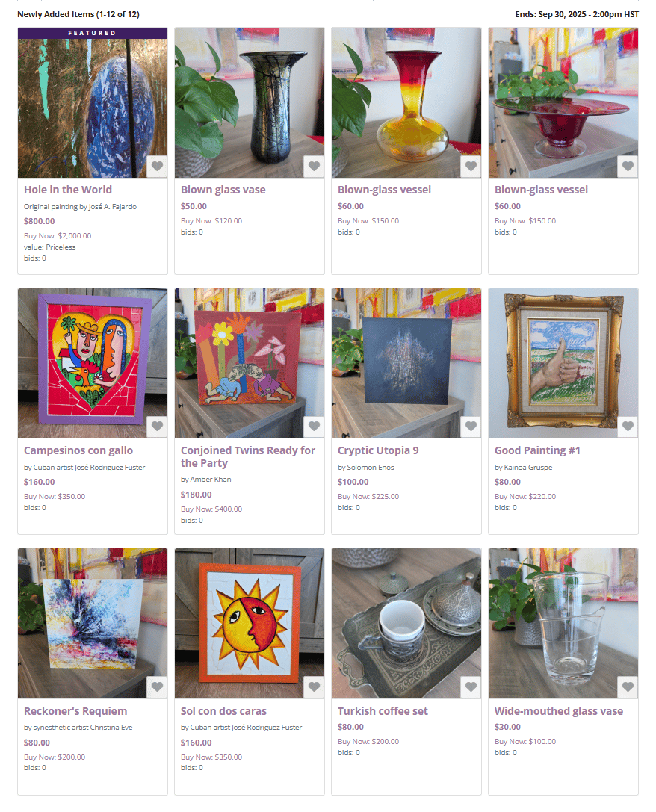Image resolution: width=656 pixels, height=812 pixels.
Task: Toggle favorite heart on Wide-mouthed glass vase
Action: (628, 687)
